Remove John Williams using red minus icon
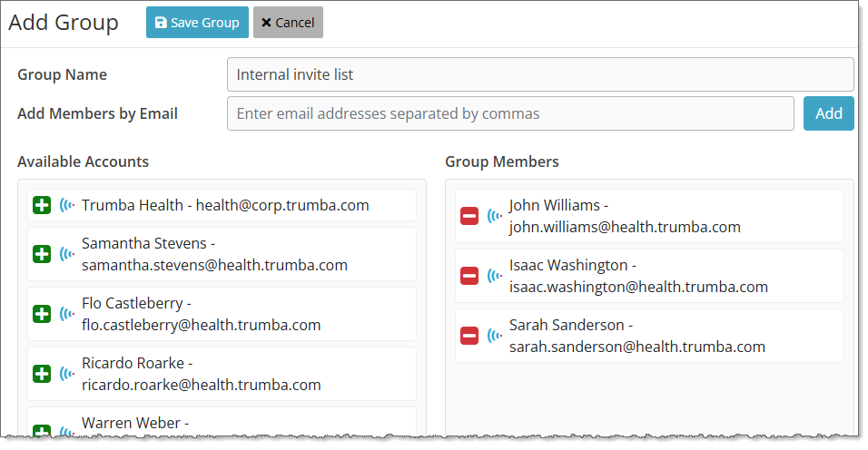The width and height of the screenshot is (868, 450). [x=469, y=216]
